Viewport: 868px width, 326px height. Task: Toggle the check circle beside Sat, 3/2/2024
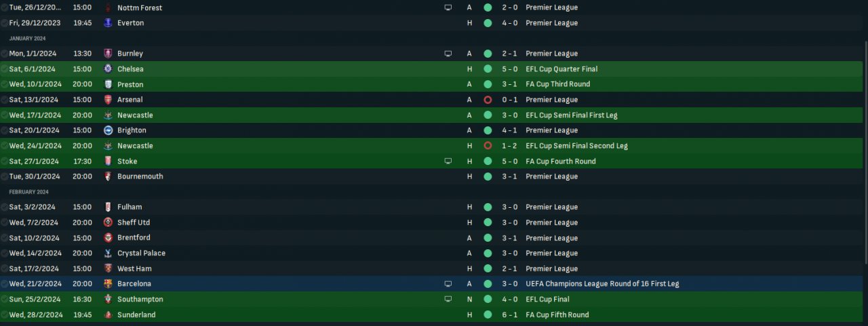[5, 207]
